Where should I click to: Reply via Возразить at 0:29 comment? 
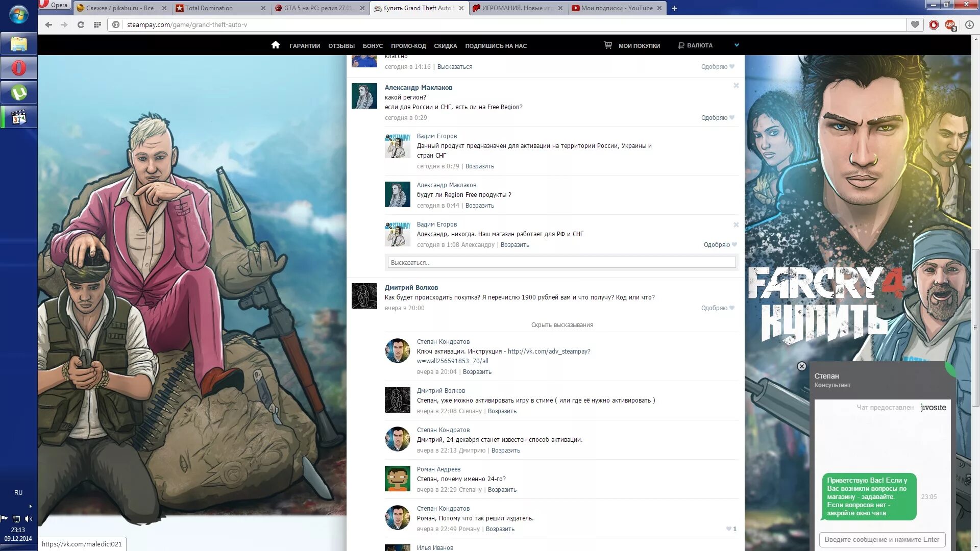(x=480, y=166)
